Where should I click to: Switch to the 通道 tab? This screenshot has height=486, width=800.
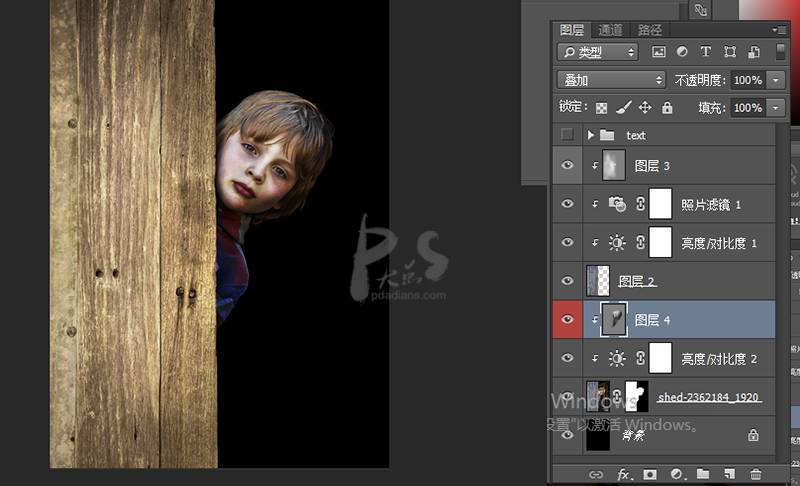point(610,30)
